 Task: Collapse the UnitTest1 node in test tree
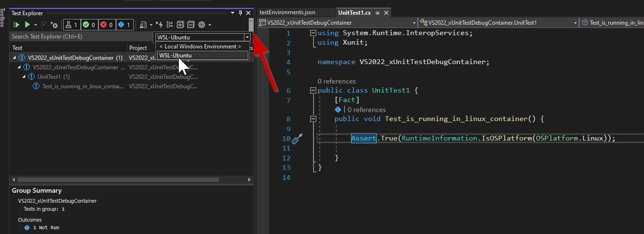(24, 77)
